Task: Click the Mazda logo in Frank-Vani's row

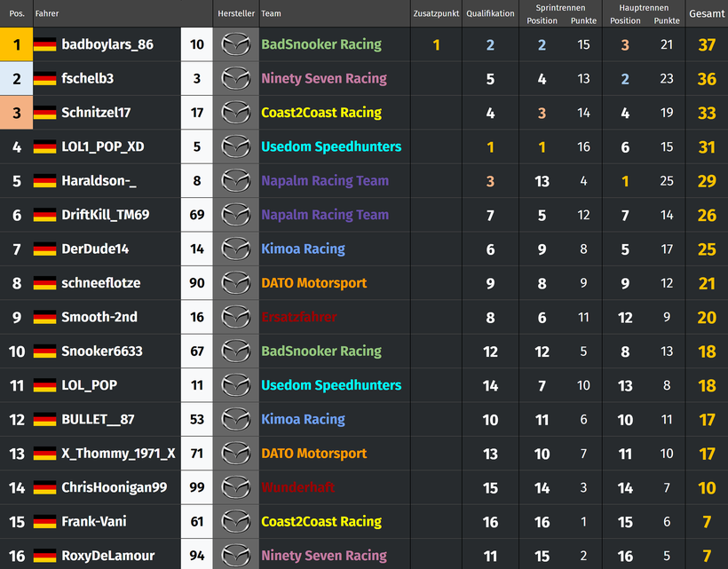Action: (236, 522)
